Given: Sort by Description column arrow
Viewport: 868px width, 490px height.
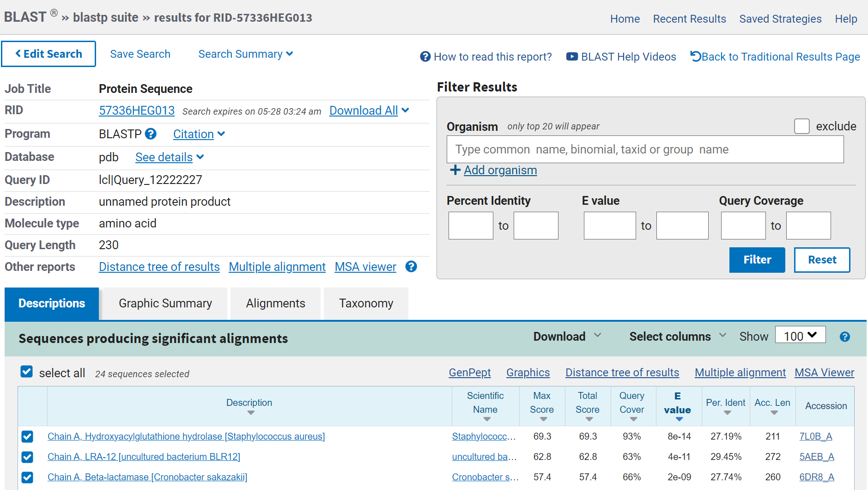Looking at the screenshot, I should click(251, 413).
